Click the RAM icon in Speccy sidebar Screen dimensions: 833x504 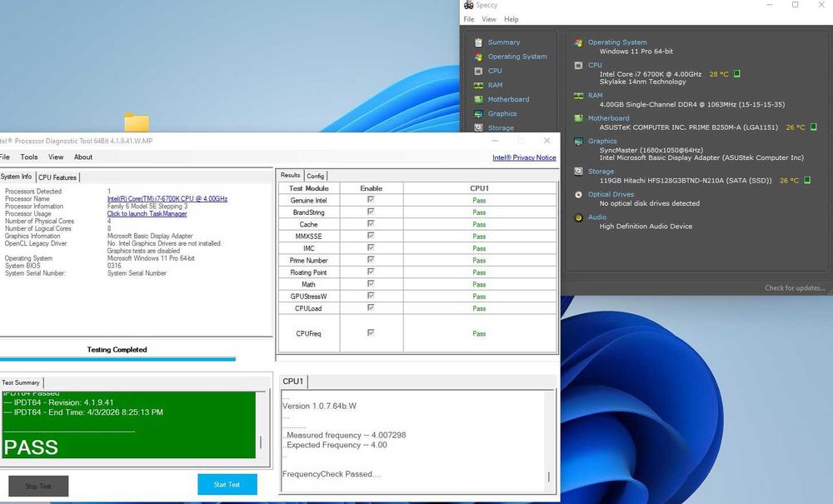478,85
